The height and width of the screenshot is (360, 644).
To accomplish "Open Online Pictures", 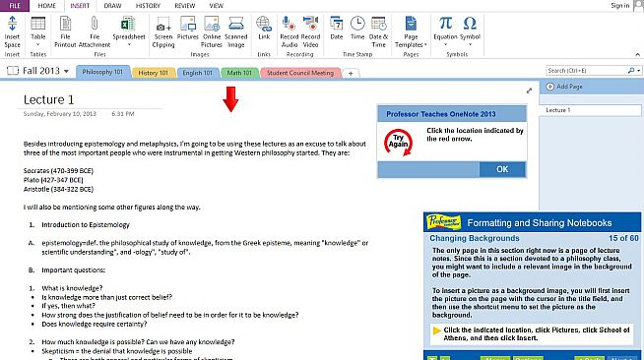I will (x=212, y=32).
